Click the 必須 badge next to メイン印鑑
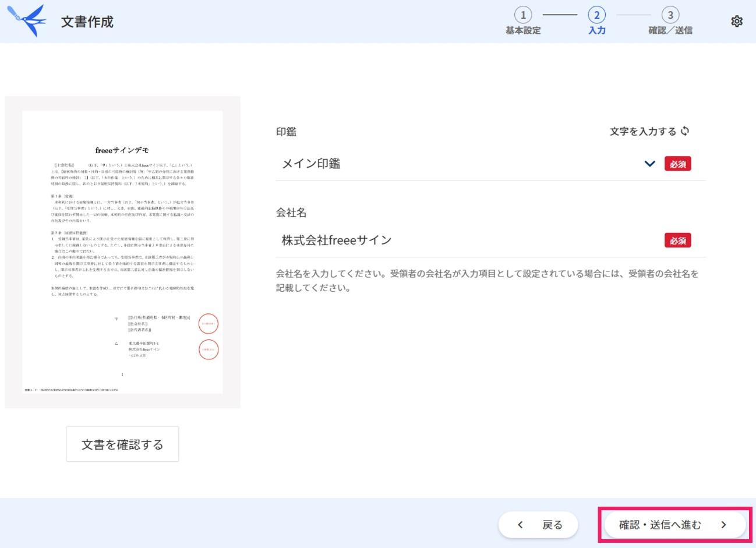Viewport: 756px width, 548px height. tap(677, 164)
